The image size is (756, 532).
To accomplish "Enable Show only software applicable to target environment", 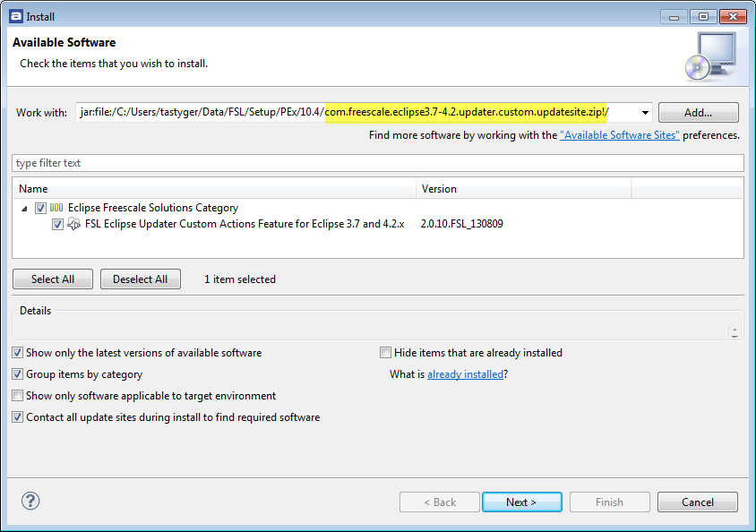I will click(17, 395).
